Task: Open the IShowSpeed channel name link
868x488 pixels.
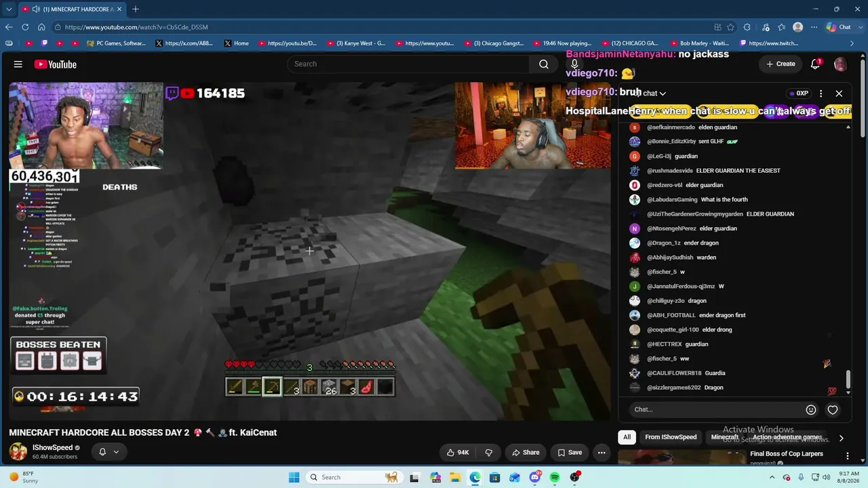Action: pos(52,447)
